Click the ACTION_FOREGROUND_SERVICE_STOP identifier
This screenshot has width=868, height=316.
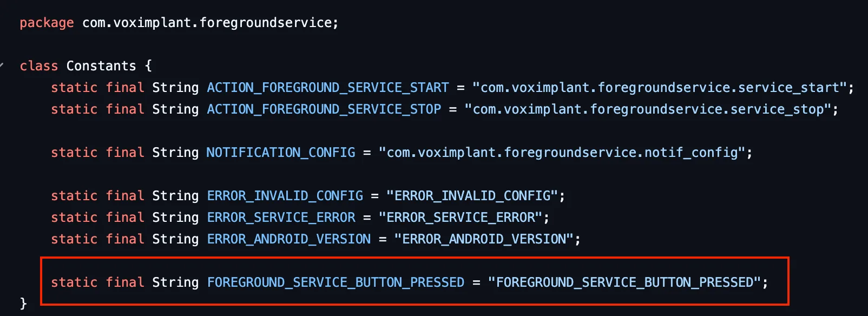click(324, 109)
